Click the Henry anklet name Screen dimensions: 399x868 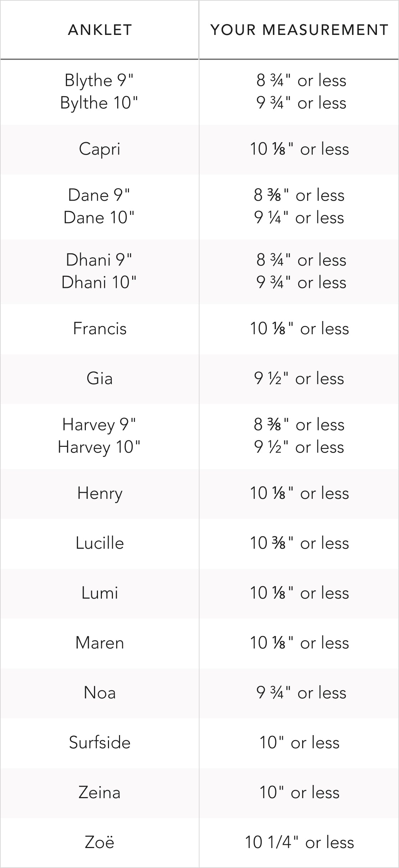100,494
